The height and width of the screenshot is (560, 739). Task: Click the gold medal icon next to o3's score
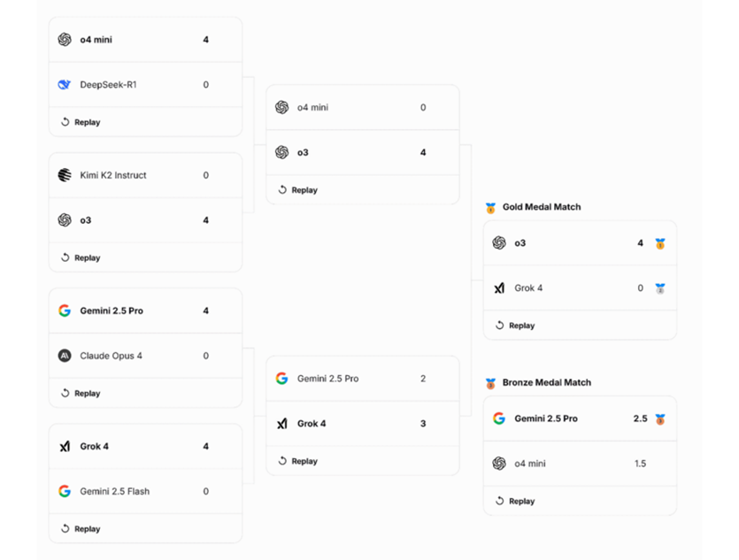(660, 243)
